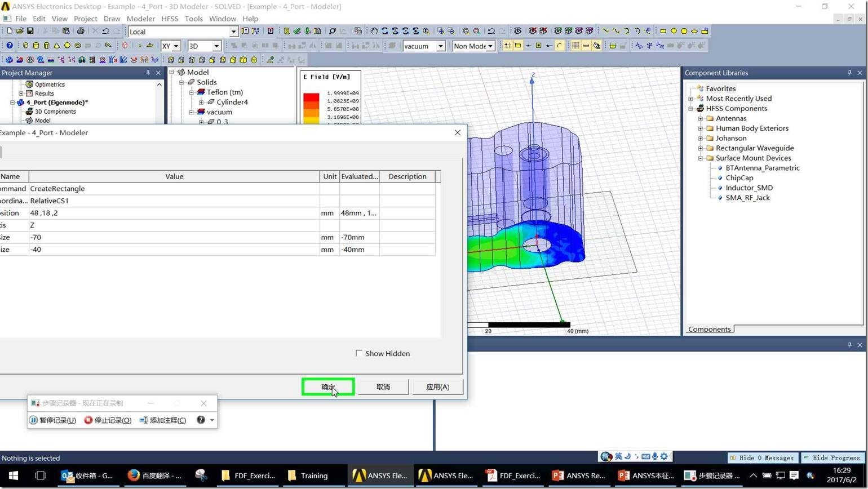This screenshot has height=489, width=868.
Task: Open the HFSS menu
Action: [170, 19]
